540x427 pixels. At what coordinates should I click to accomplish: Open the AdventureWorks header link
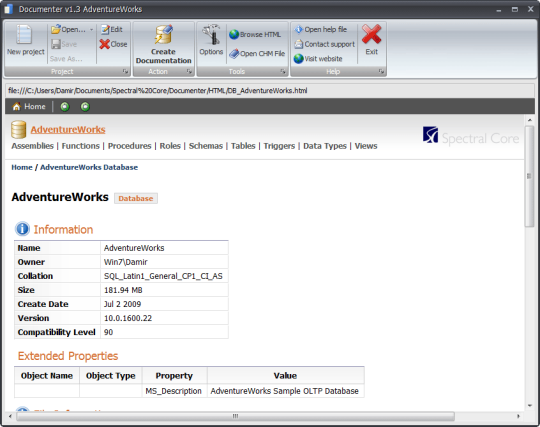[68, 129]
